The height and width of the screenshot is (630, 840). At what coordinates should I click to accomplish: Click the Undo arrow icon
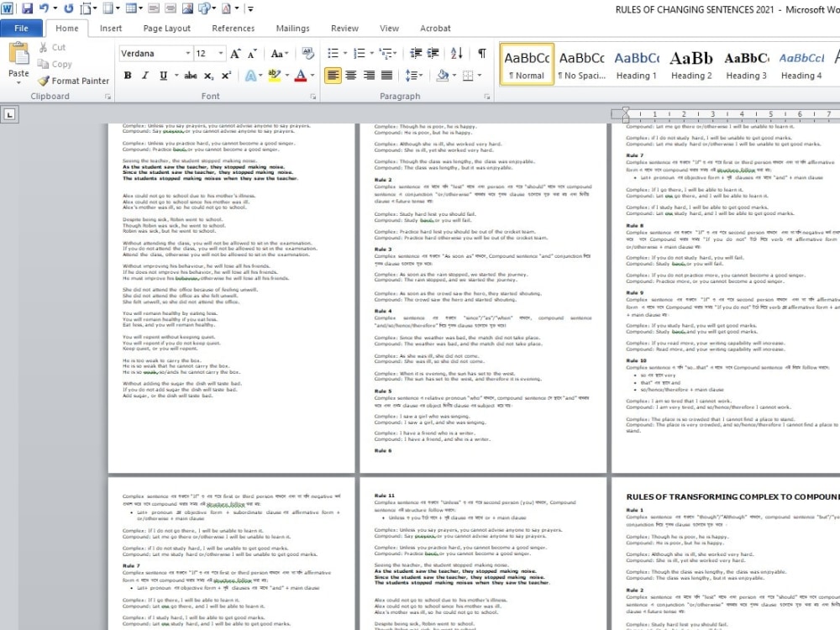pos(45,8)
